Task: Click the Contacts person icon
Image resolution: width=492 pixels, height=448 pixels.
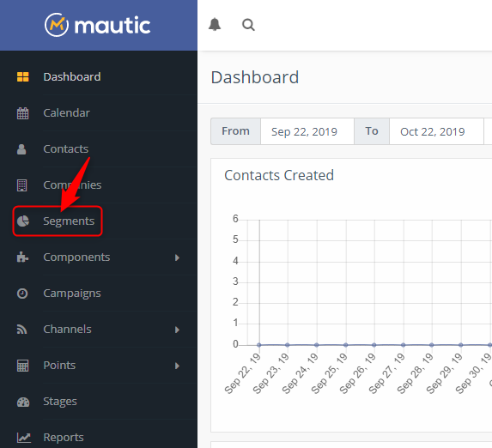Action: pyautogui.click(x=21, y=149)
